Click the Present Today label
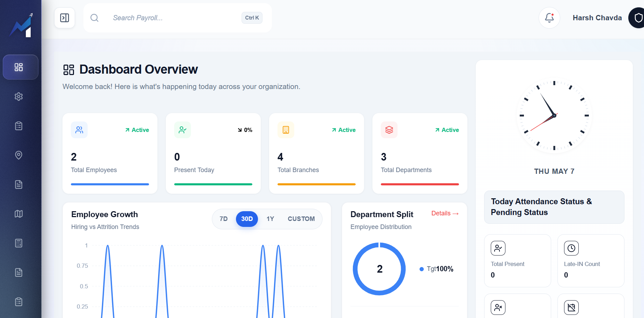 (194, 170)
